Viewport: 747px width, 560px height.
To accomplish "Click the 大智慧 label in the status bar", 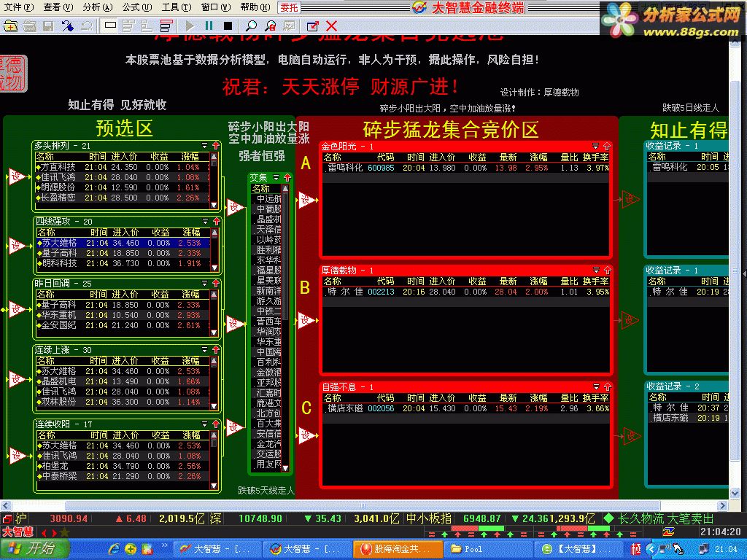I will pos(18,532).
